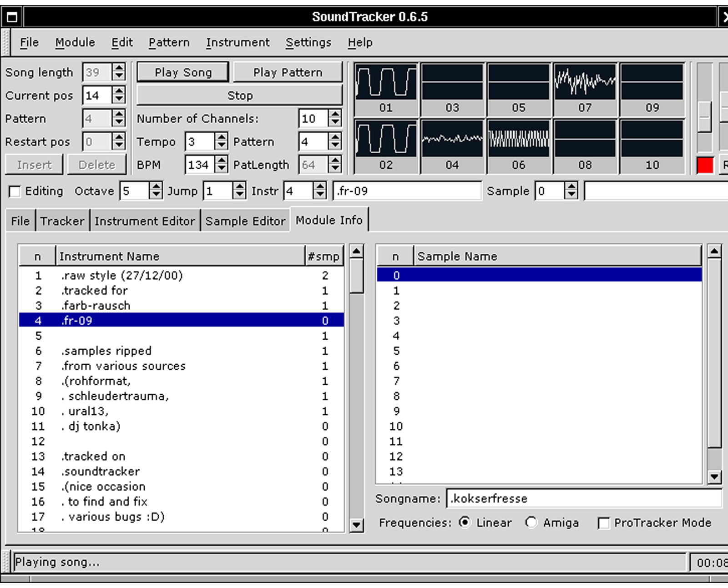Click channel 02 oscilloscope display
This screenshot has width=728, height=588.
(385, 139)
